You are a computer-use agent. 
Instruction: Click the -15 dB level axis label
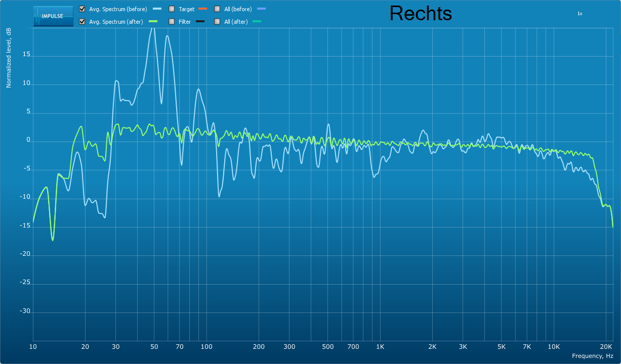pos(25,226)
